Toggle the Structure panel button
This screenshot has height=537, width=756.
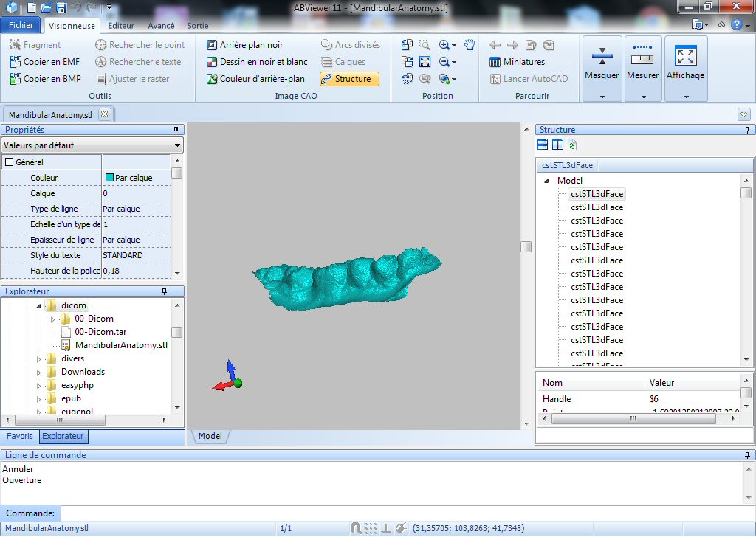(349, 79)
